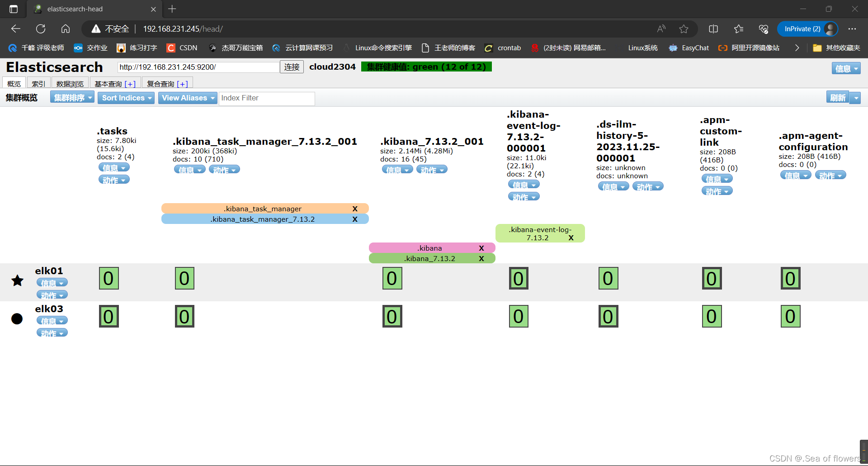Viewport: 868px width, 466px height.
Task: Open a new browser tab
Action: [172, 9]
